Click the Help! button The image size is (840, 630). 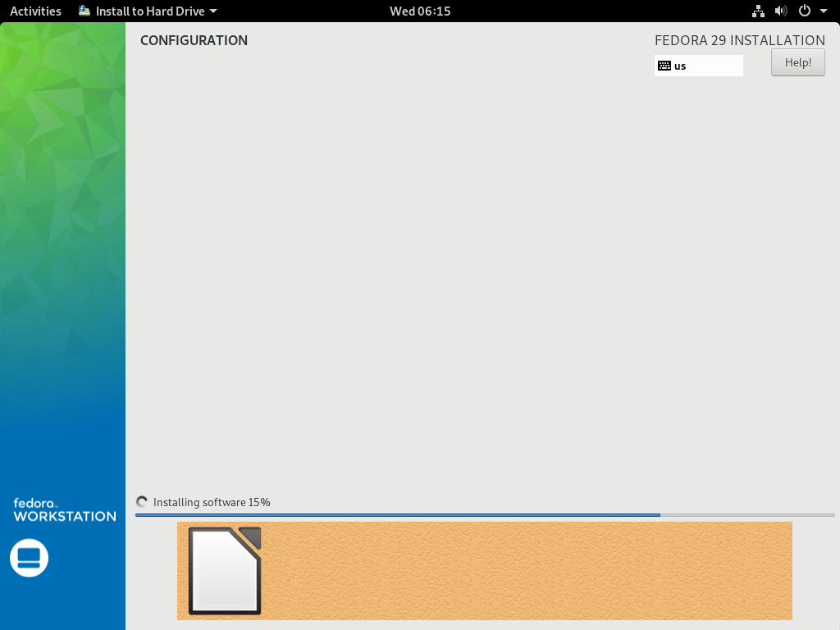tap(797, 62)
